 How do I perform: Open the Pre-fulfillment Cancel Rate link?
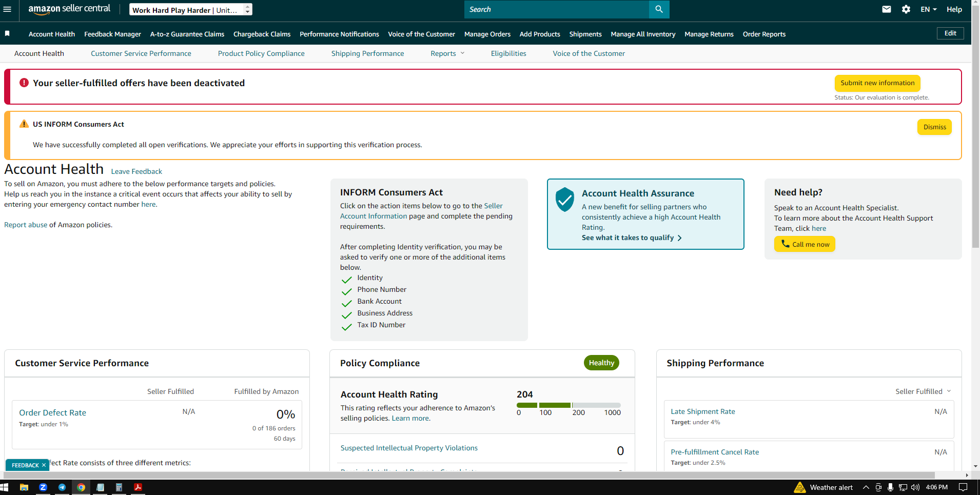click(715, 452)
